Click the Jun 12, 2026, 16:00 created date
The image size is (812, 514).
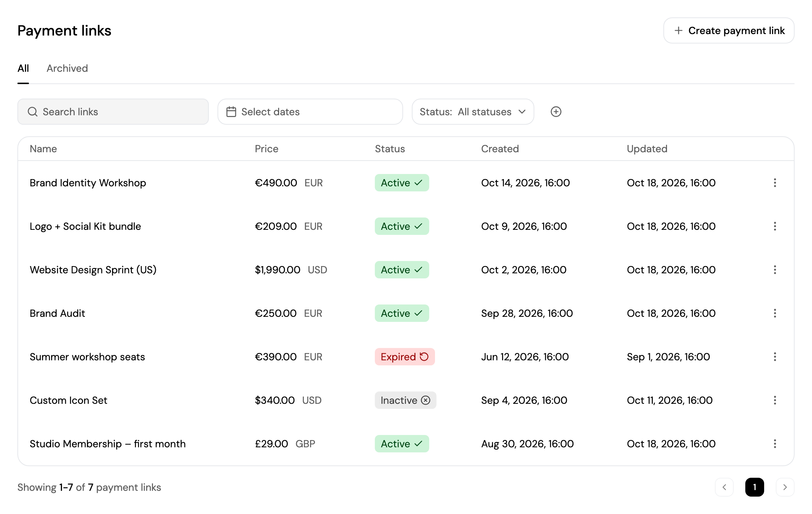[x=525, y=357]
